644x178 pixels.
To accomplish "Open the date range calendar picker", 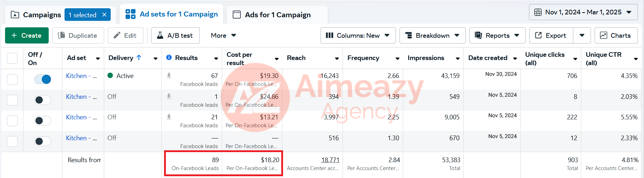I will (x=583, y=12).
